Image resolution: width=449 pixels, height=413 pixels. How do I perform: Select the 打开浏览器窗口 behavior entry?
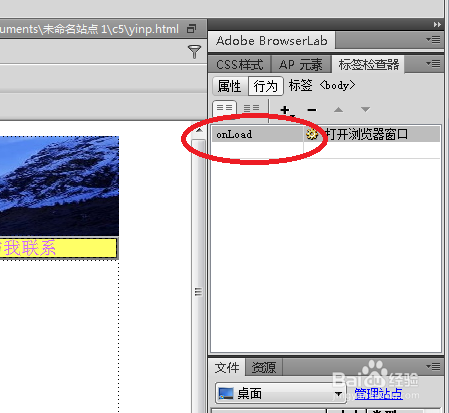point(372,134)
